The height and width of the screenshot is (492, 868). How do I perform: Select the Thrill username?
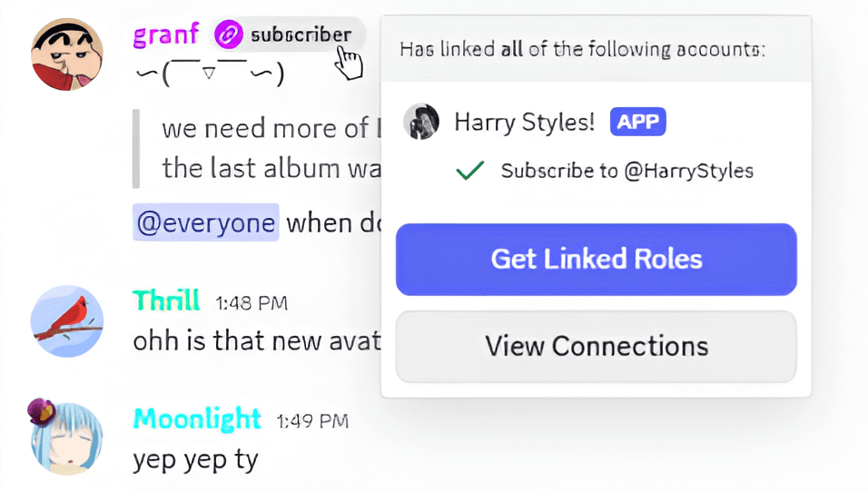pos(167,300)
